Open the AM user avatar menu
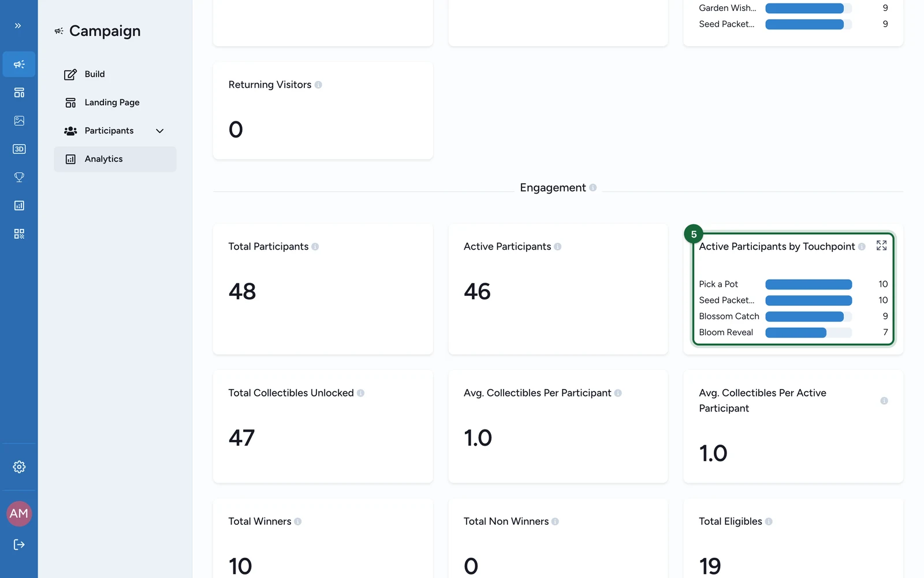 pyautogui.click(x=19, y=514)
